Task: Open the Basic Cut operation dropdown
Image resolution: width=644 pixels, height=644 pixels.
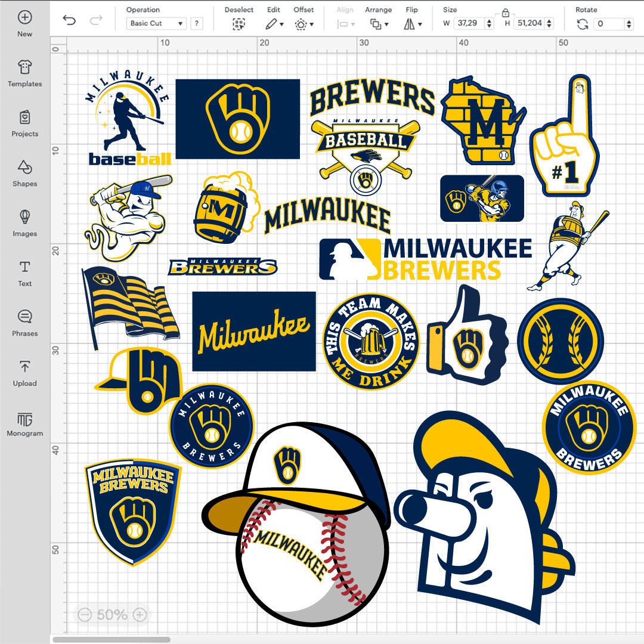Action: point(156,23)
